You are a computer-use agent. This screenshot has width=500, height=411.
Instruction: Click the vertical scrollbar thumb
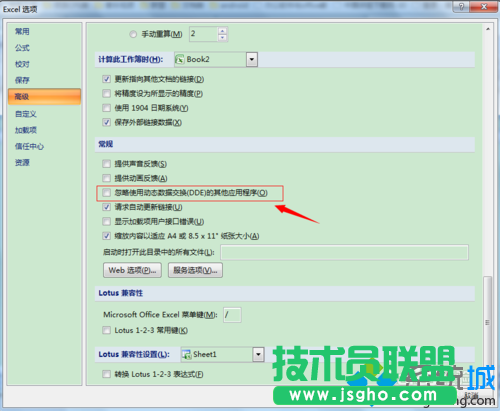tap(488, 322)
